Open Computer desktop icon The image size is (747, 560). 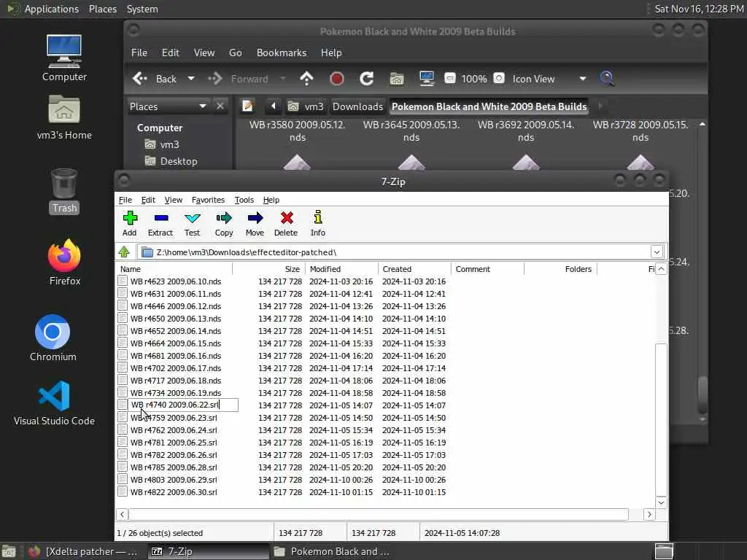[64, 58]
